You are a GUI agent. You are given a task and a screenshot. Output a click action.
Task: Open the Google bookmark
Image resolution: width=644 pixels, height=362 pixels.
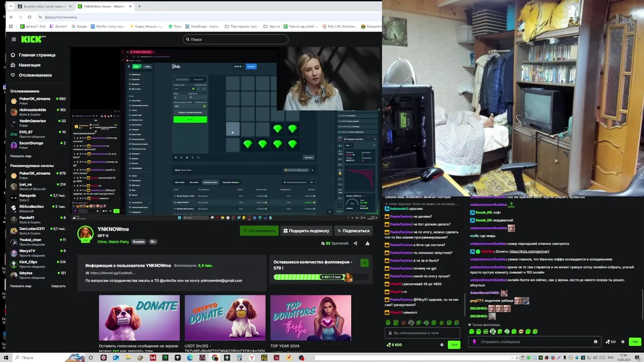[x=79, y=26]
